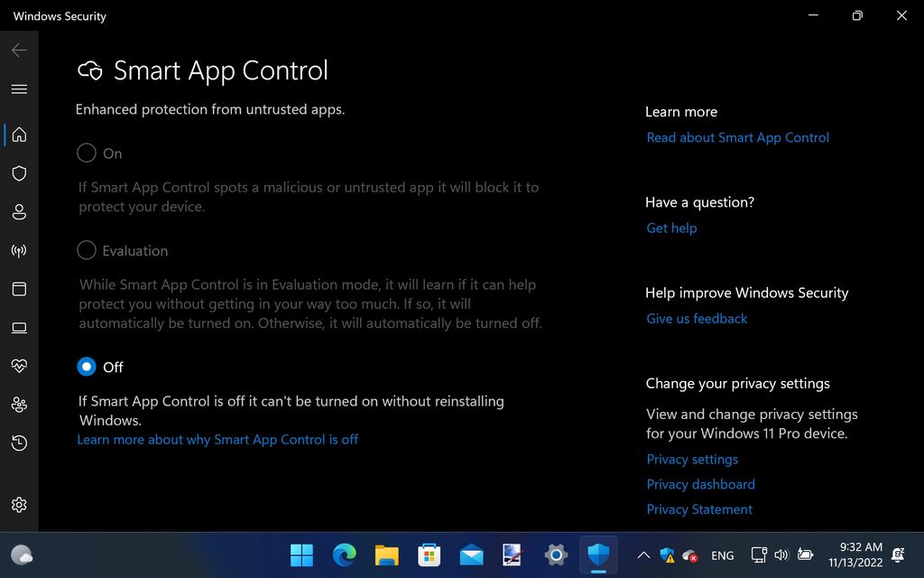Image resolution: width=924 pixels, height=578 pixels.
Task: Open the ENG language switcher
Action: click(x=722, y=555)
